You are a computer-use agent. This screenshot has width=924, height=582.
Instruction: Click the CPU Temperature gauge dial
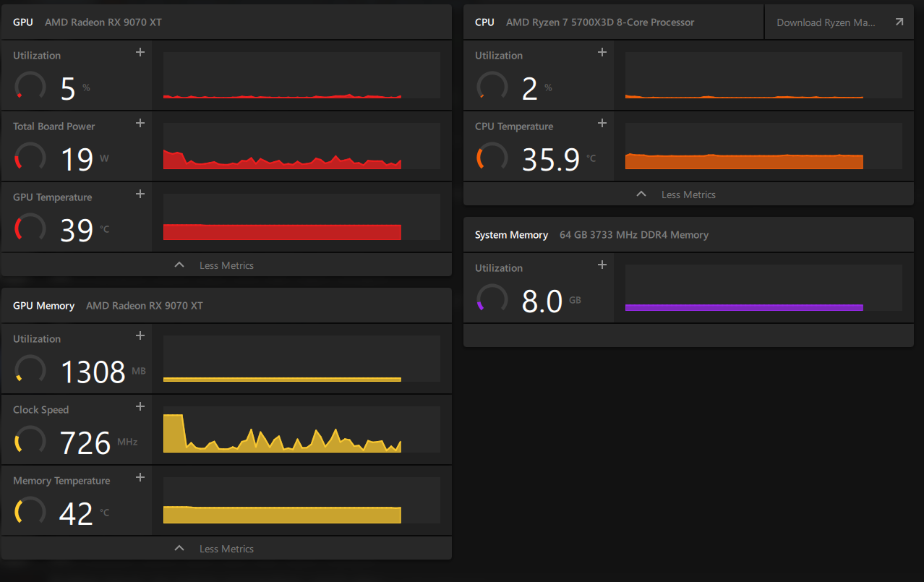[x=492, y=156]
